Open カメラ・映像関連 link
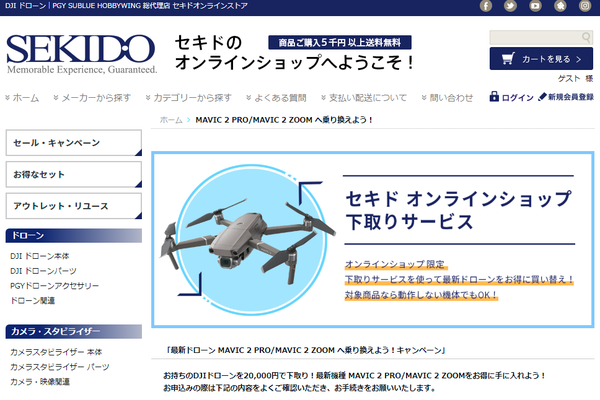This screenshot has width=600, height=400. click(x=40, y=382)
